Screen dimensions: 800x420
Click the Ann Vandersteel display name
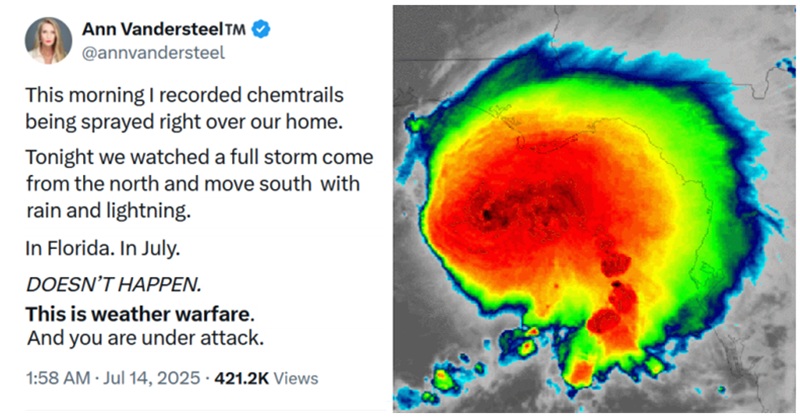point(153,29)
